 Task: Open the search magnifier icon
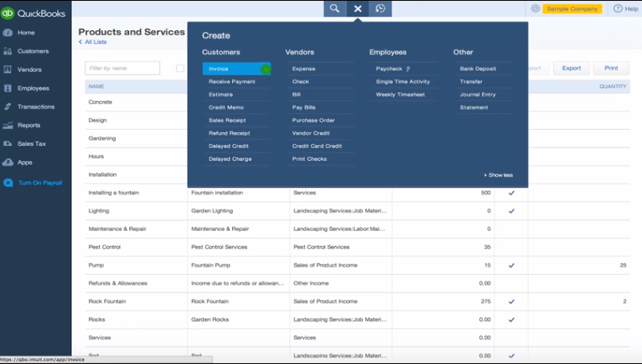(x=334, y=9)
